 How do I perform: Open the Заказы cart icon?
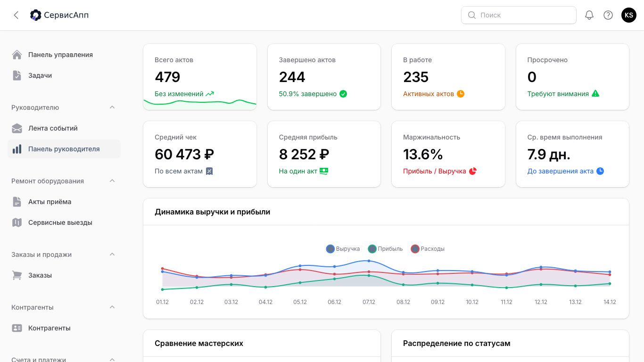17,275
